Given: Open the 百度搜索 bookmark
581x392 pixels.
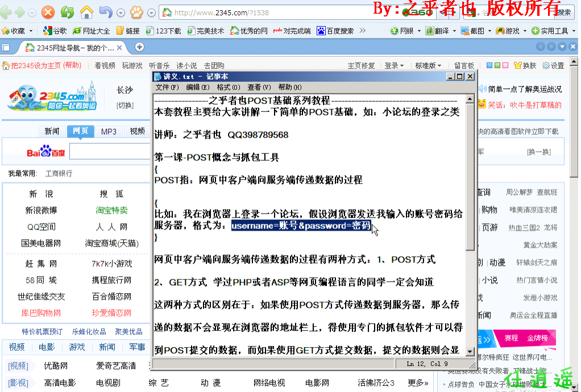Looking at the screenshot, I should (335, 31).
